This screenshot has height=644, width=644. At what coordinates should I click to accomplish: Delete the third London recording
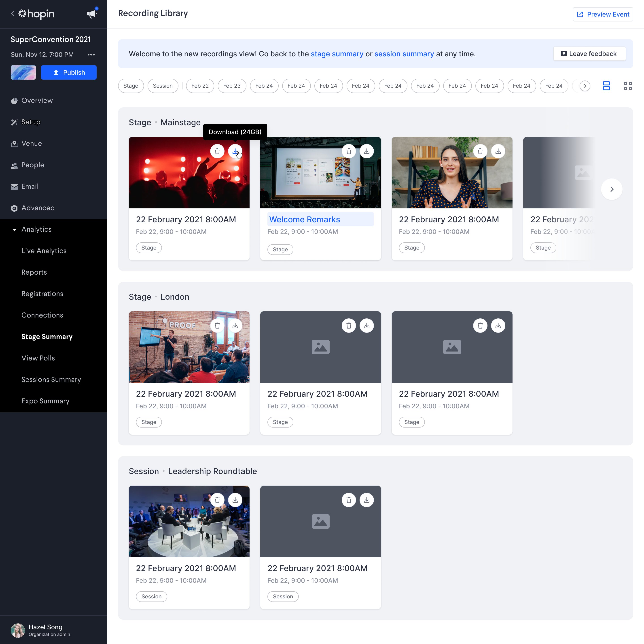pos(480,326)
